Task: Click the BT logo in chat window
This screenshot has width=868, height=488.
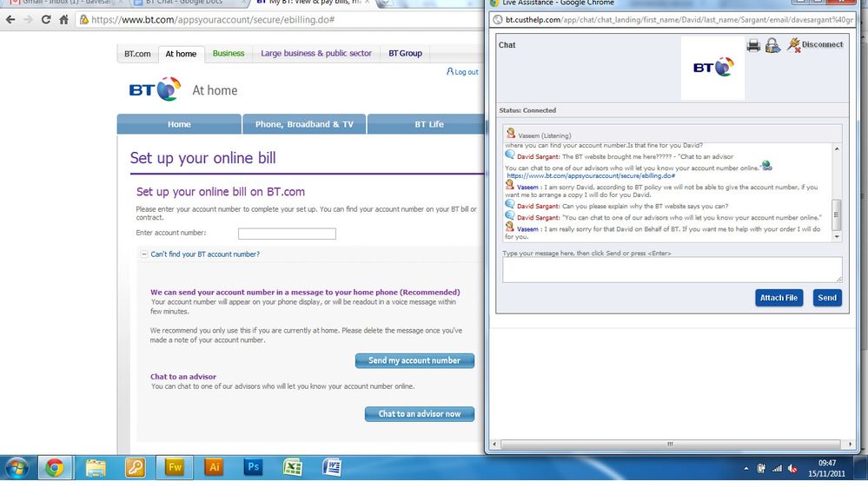Action: point(713,68)
